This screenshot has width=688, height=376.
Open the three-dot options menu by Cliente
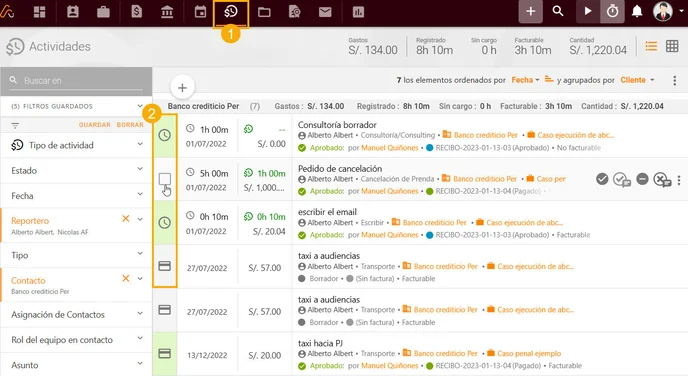point(674,81)
